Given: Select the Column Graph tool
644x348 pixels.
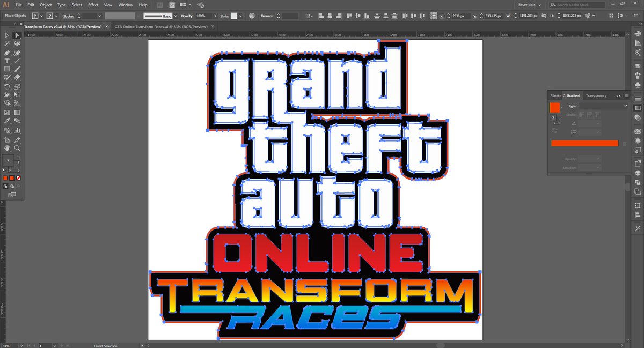Looking at the screenshot, I should 17,130.
